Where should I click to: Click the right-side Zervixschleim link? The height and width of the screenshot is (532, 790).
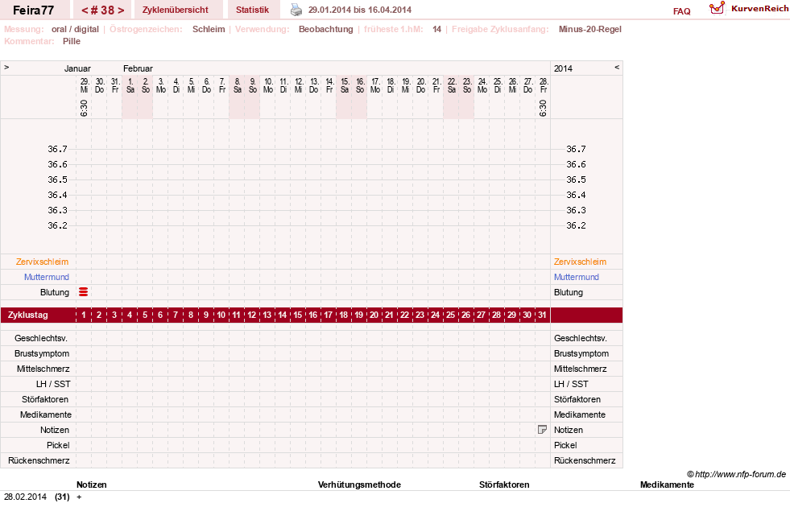coord(580,262)
